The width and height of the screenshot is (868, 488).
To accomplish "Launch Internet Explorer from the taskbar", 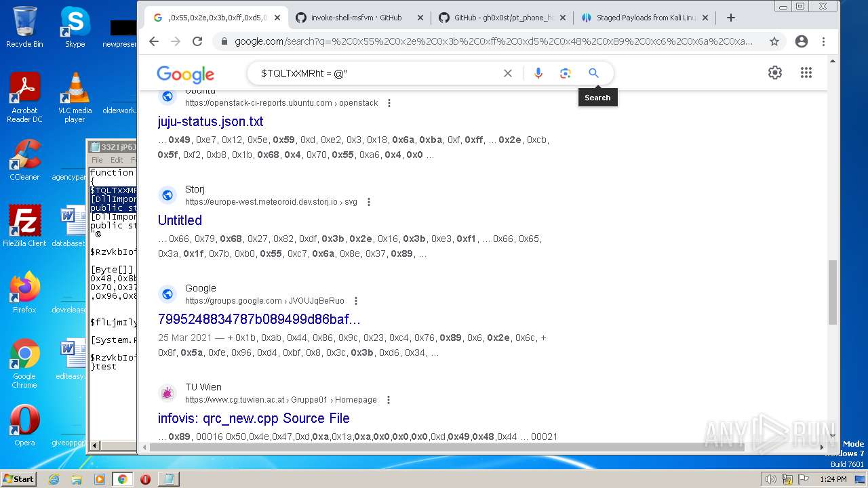I will click(x=54, y=479).
